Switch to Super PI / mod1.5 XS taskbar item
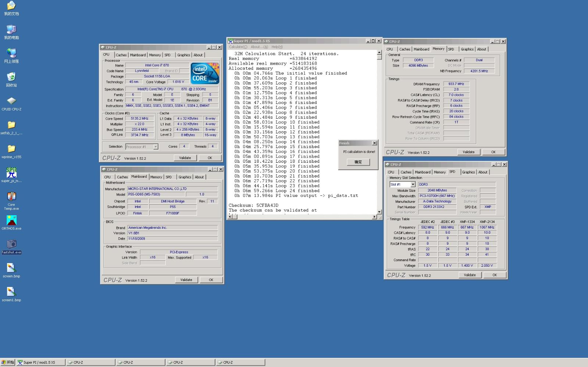The image size is (588, 367). point(41,362)
